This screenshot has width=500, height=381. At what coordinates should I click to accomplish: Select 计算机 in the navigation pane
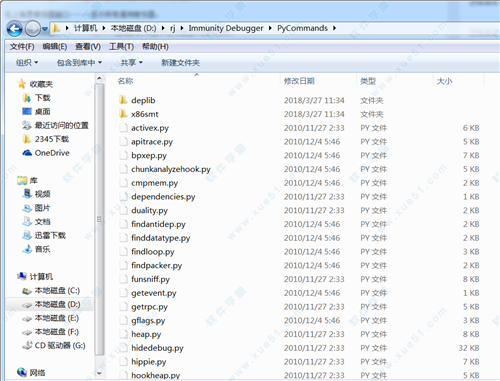click(35, 277)
